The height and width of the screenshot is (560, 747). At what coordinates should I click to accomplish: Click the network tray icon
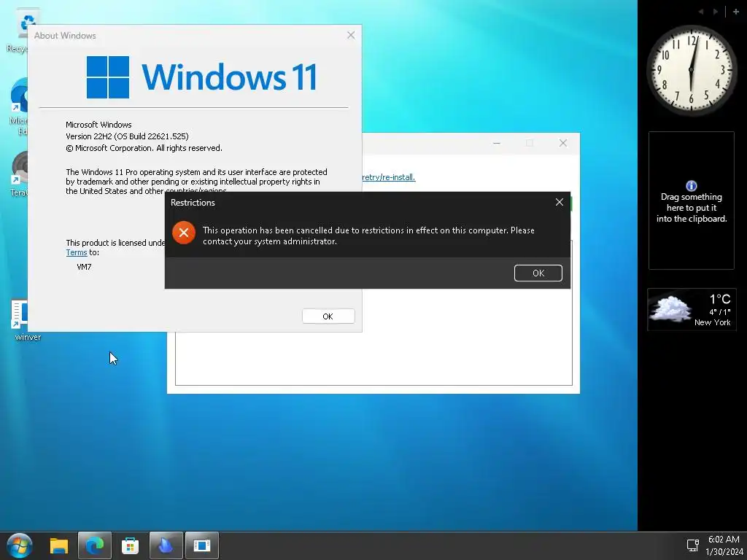coord(692,545)
